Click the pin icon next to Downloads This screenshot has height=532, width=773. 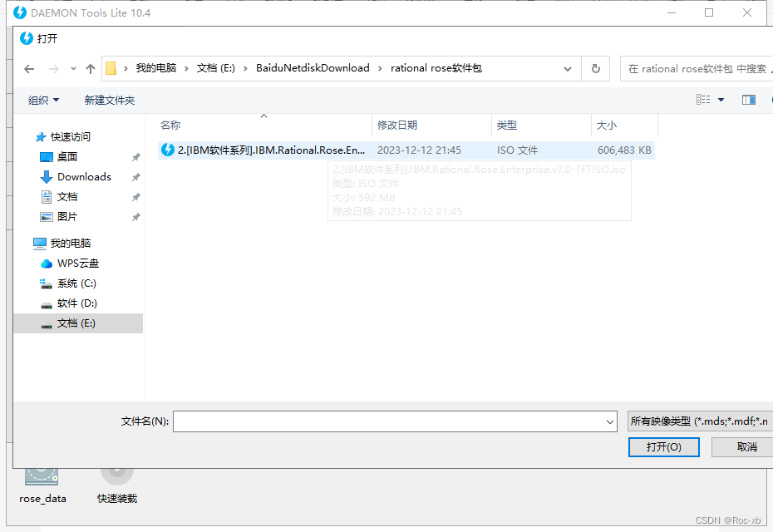[x=136, y=177]
